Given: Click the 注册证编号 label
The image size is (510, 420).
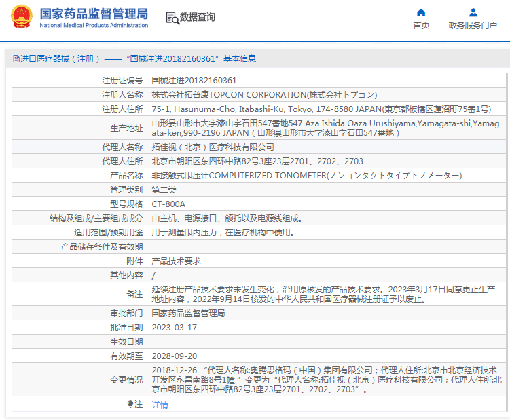Looking at the screenshot, I should click(x=122, y=81).
